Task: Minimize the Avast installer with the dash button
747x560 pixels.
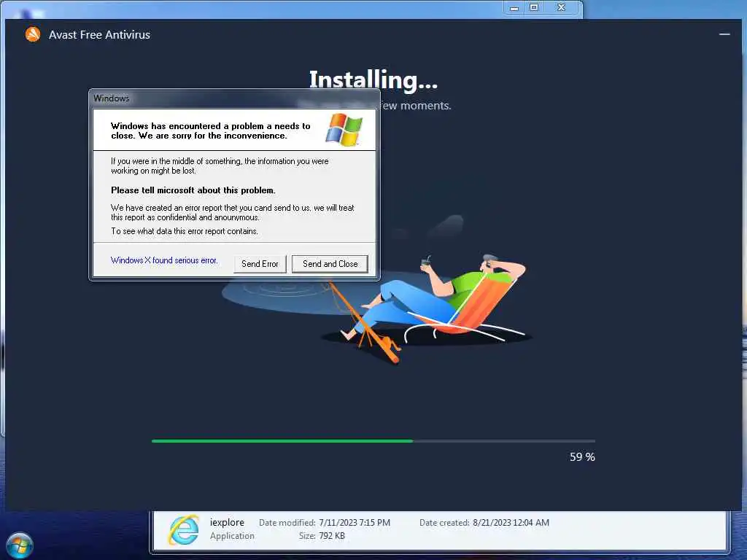Action: (x=724, y=34)
